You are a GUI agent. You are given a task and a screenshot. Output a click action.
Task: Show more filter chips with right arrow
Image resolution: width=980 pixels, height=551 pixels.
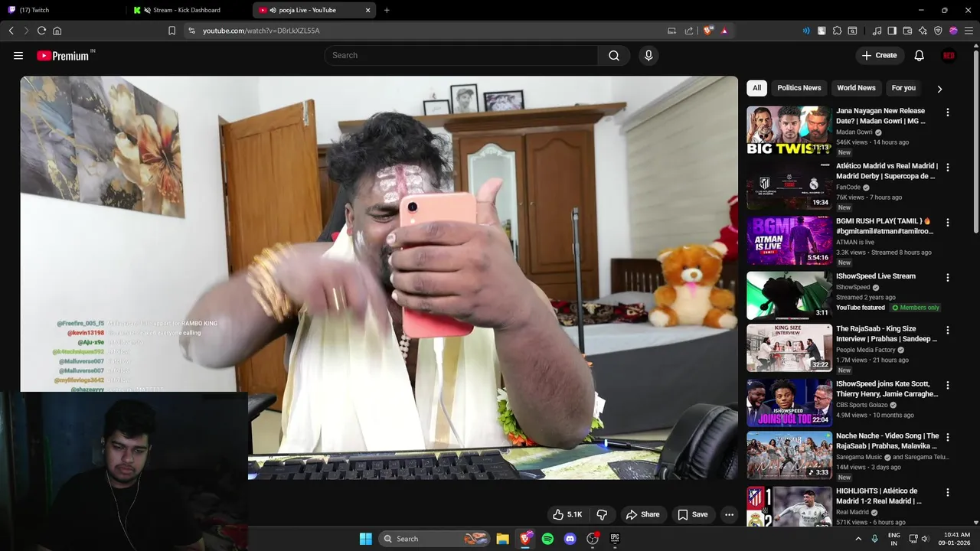click(x=939, y=89)
